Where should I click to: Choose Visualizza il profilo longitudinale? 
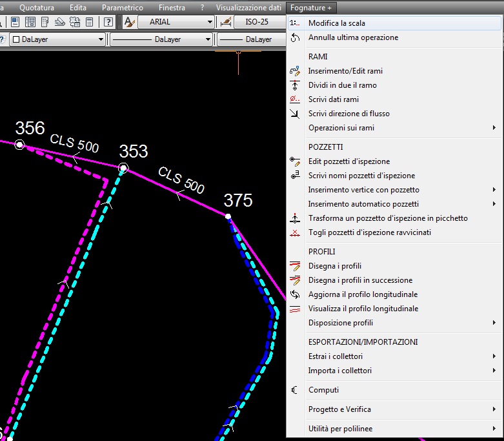[394, 309]
